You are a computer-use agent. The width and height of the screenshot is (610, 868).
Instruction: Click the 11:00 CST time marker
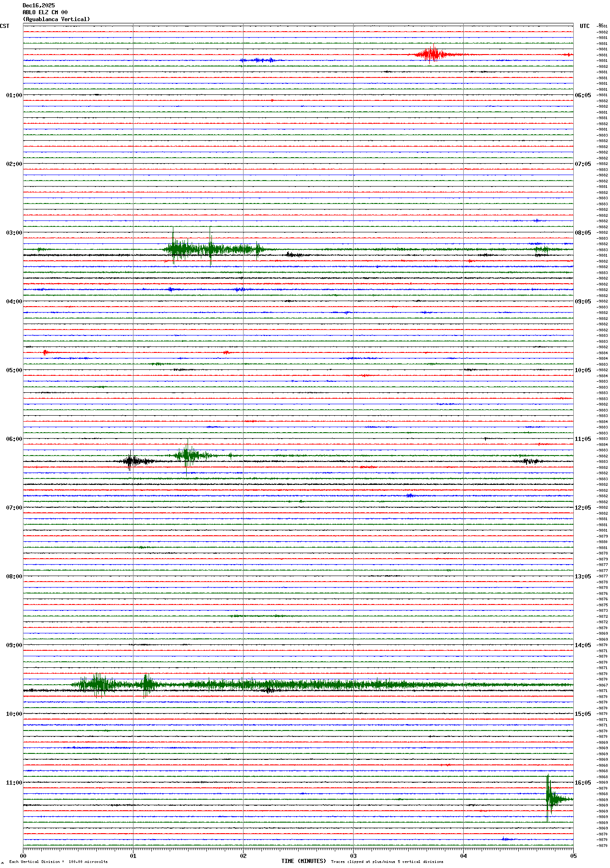click(x=14, y=783)
